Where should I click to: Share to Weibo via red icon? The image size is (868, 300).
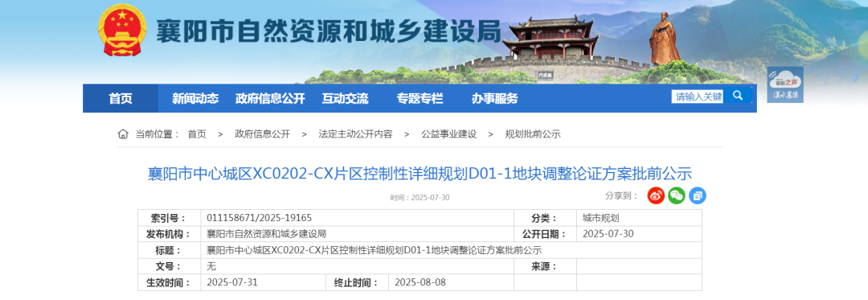point(656,195)
